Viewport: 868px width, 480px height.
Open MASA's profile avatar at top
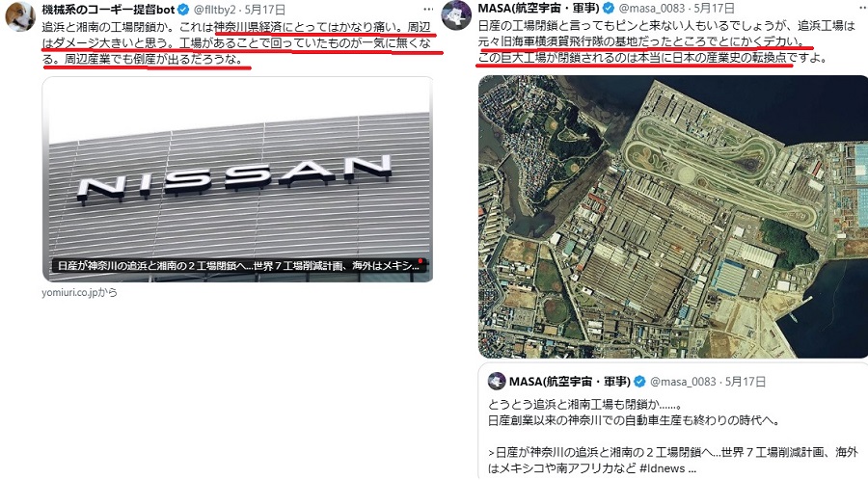click(x=456, y=15)
